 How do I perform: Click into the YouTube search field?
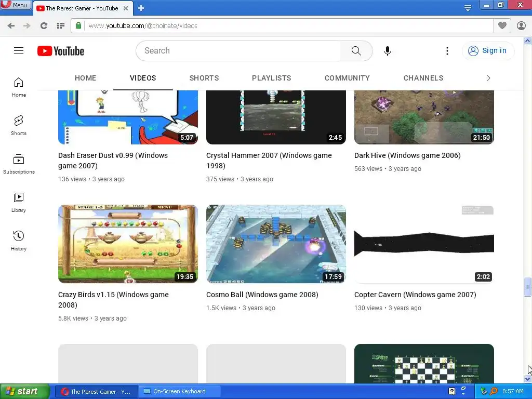[x=237, y=51]
